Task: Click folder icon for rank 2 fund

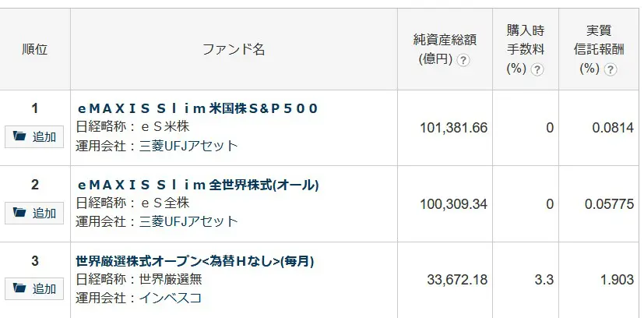Action: [x=20, y=213]
